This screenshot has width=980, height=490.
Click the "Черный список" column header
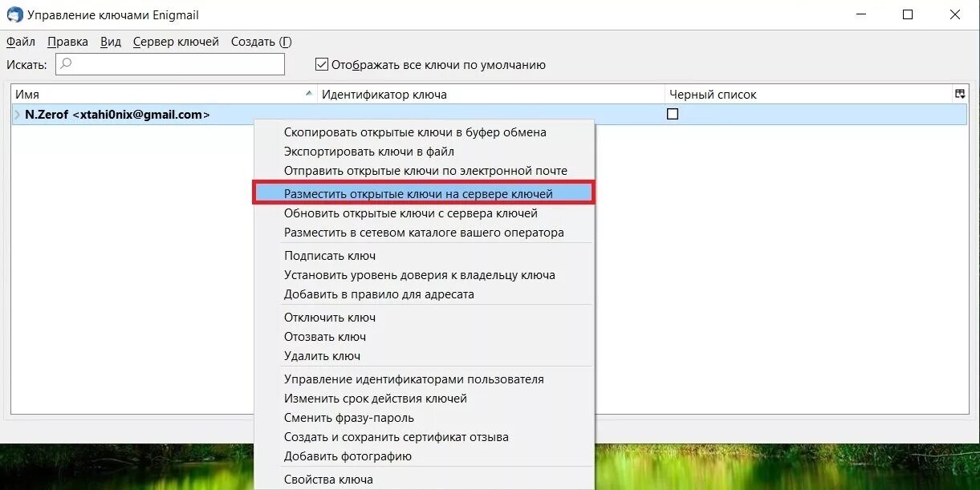coord(808,94)
